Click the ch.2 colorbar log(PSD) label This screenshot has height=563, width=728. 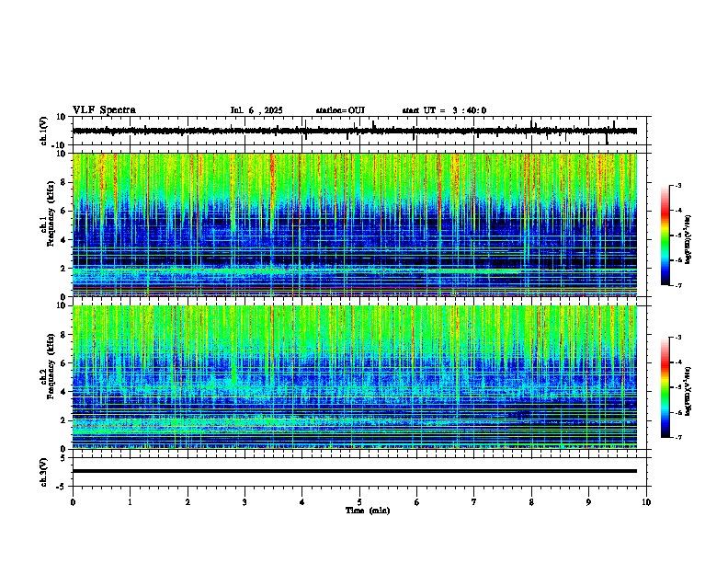[688, 391]
